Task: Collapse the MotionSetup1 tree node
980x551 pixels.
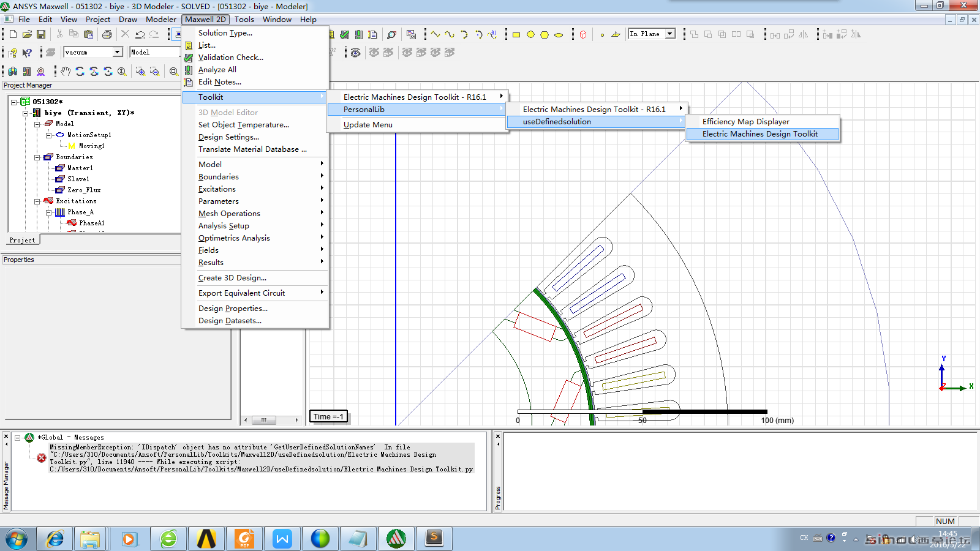Action: pyautogui.click(x=48, y=135)
